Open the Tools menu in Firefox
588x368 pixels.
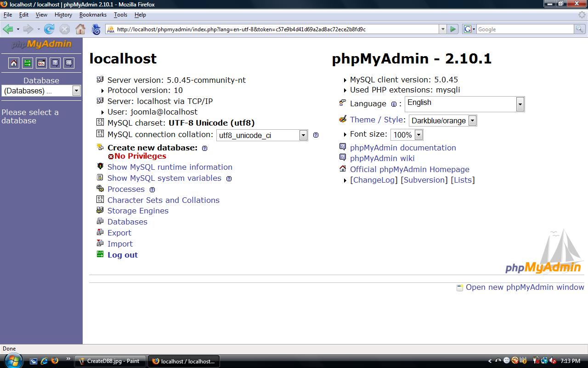[120, 15]
